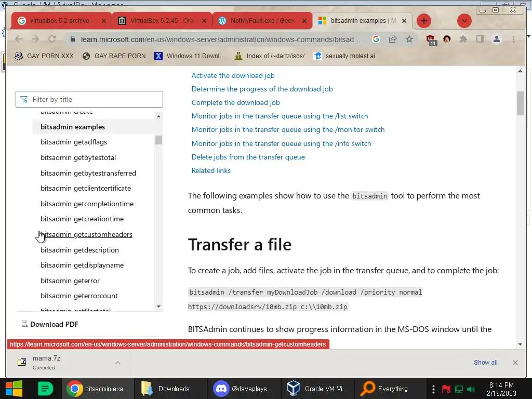The height and width of the screenshot is (399, 532).
Task: Jump to Complete the download job
Action: tap(235, 102)
